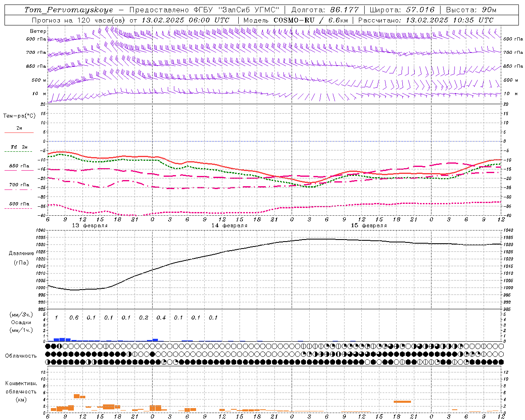Click the (км) unit label
Image resolution: width=525 pixels, height=420 pixels.
tap(21, 399)
